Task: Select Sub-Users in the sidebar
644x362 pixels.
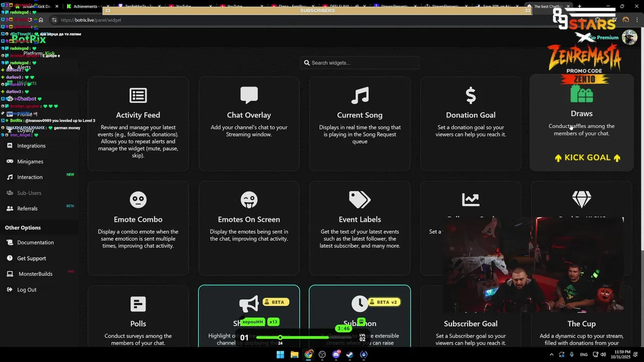Action: [x=29, y=193]
